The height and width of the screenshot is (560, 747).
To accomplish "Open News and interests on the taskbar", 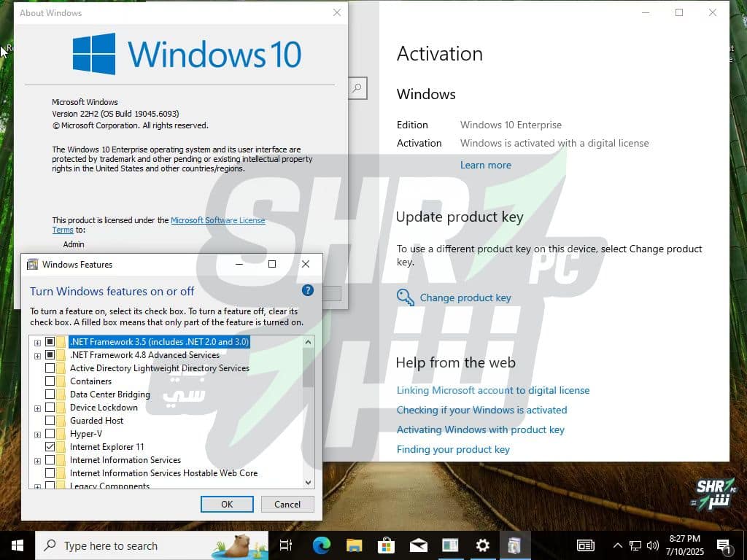I will (x=586, y=545).
